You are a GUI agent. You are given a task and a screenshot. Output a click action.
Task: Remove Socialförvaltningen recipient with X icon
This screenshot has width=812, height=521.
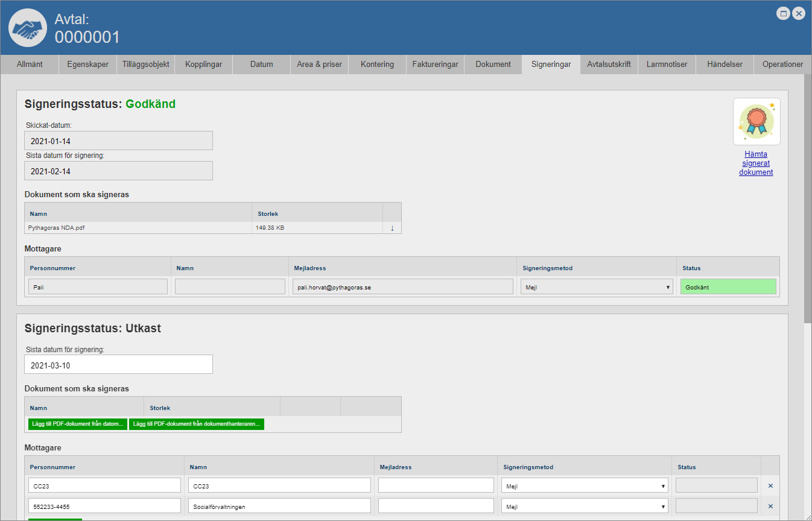[x=770, y=506]
